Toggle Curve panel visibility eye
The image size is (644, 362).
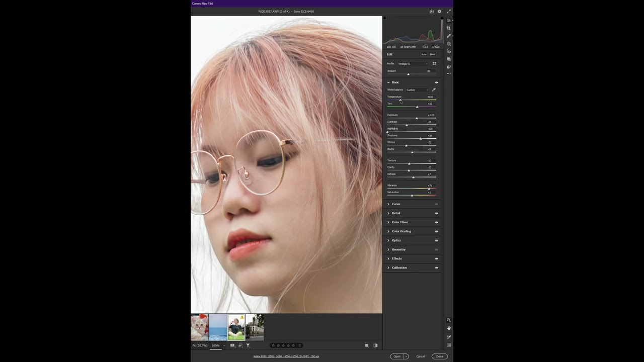[436, 204]
